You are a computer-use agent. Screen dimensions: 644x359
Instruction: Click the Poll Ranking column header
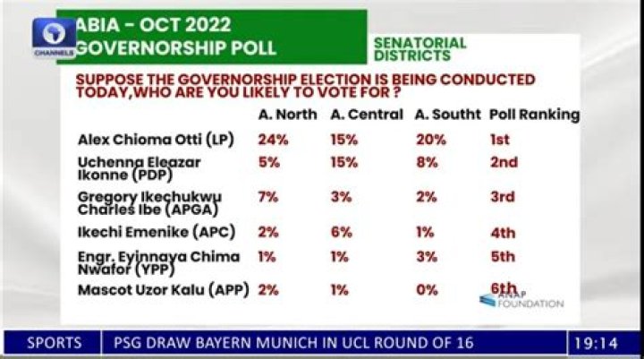tap(534, 115)
